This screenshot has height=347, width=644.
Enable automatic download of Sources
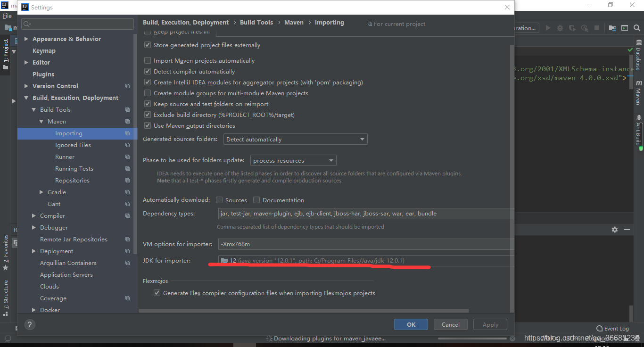(x=219, y=200)
